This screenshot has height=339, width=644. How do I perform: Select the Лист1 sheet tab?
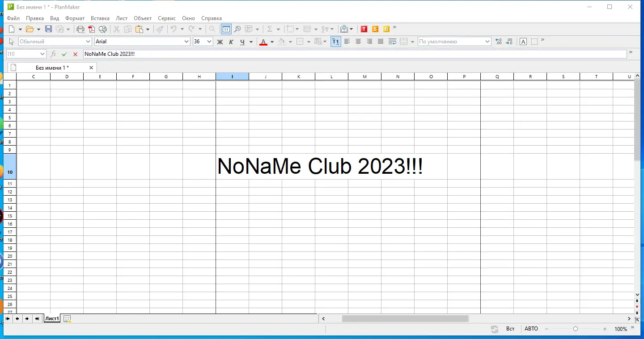pyautogui.click(x=52, y=318)
